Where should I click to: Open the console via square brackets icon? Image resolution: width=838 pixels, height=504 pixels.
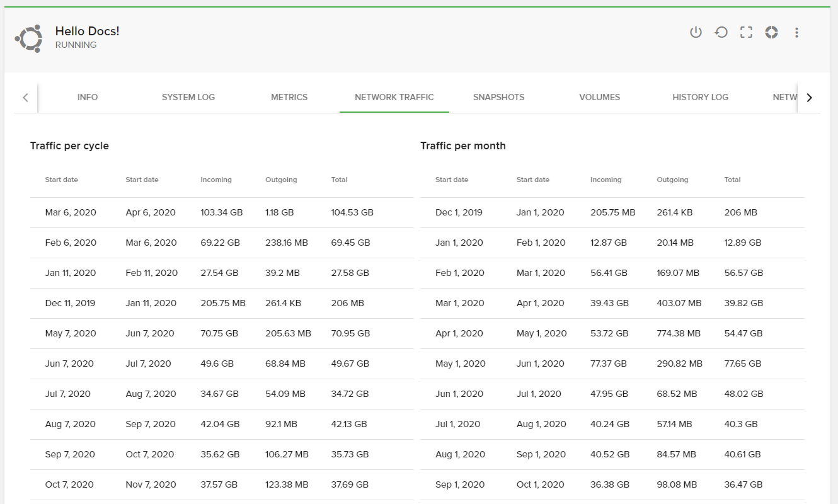click(x=746, y=32)
